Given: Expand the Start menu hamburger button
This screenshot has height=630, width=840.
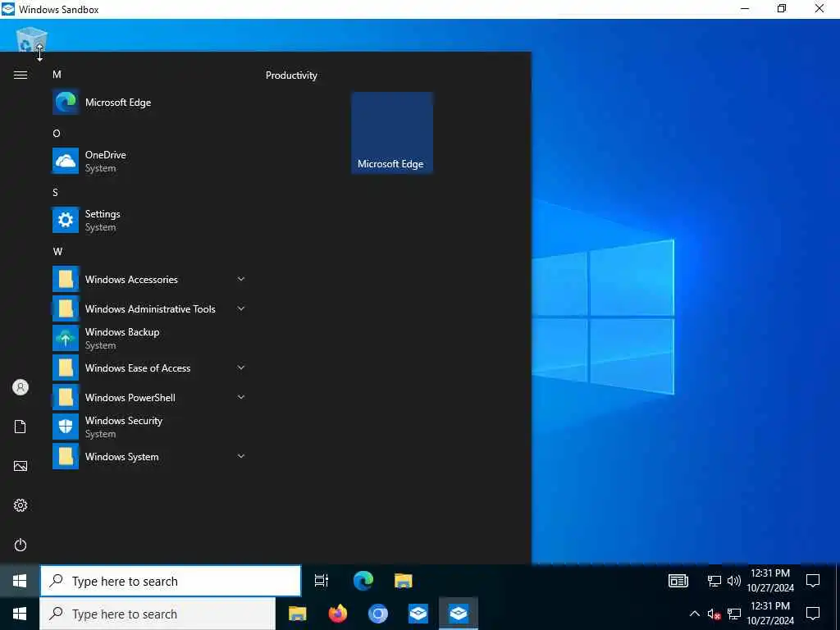Looking at the screenshot, I should 21,75.
